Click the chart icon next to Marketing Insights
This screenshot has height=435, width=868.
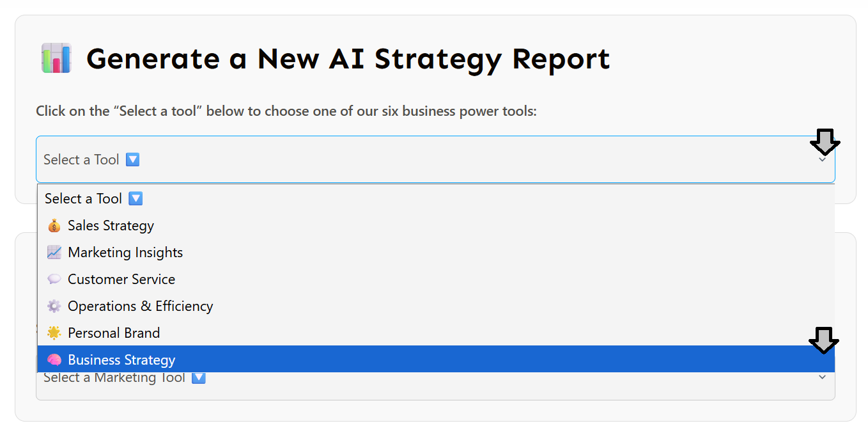pos(54,253)
